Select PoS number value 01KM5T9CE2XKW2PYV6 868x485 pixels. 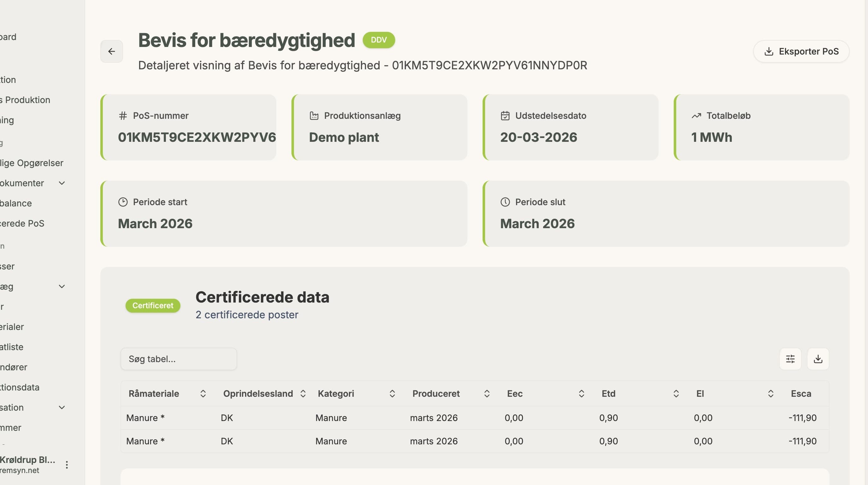coord(197,137)
